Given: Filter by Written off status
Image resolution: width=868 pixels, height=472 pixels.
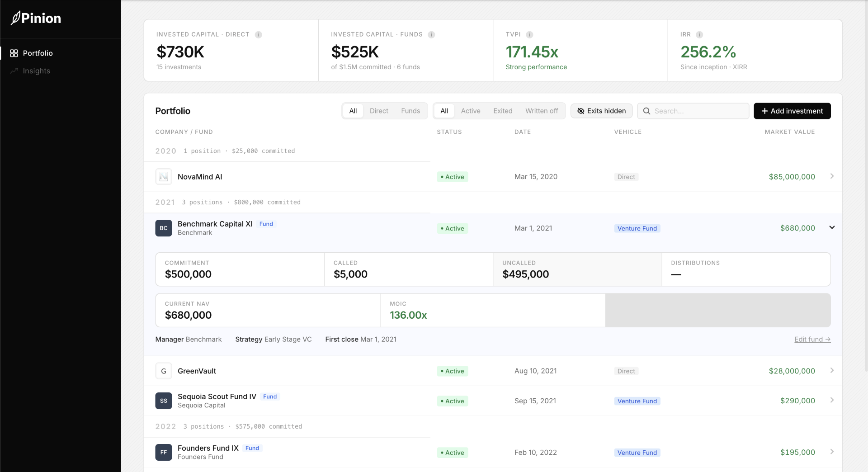Looking at the screenshot, I should (x=542, y=111).
